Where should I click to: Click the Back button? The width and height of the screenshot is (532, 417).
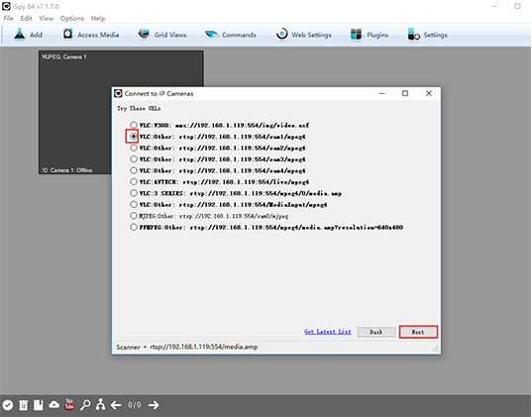pyautogui.click(x=376, y=332)
